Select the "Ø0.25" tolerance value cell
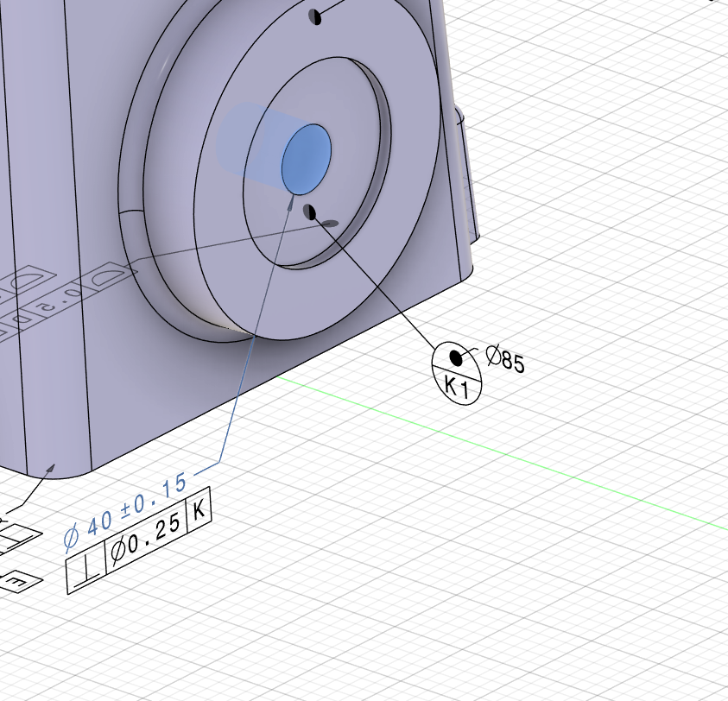728x701 pixels. 147,538
